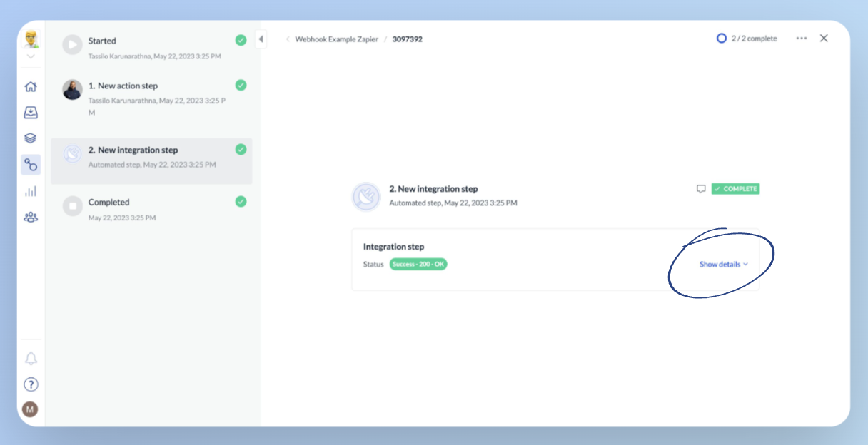Open the team members icon in sidebar
This screenshot has width=868, height=445.
tap(31, 217)
